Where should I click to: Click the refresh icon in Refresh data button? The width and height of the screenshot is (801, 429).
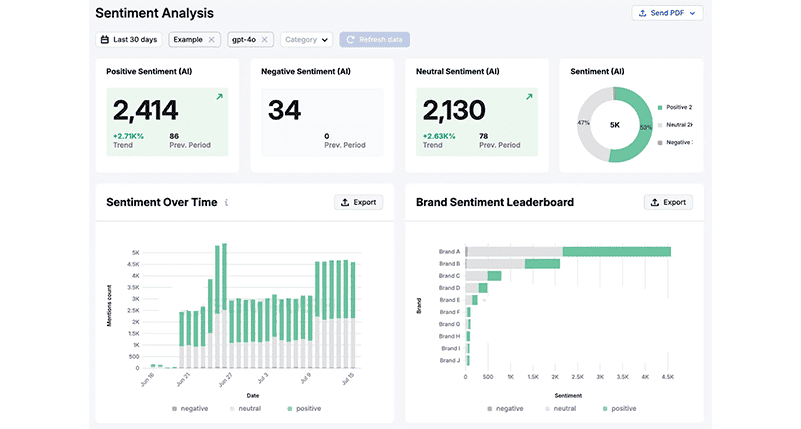click(351, 40)
